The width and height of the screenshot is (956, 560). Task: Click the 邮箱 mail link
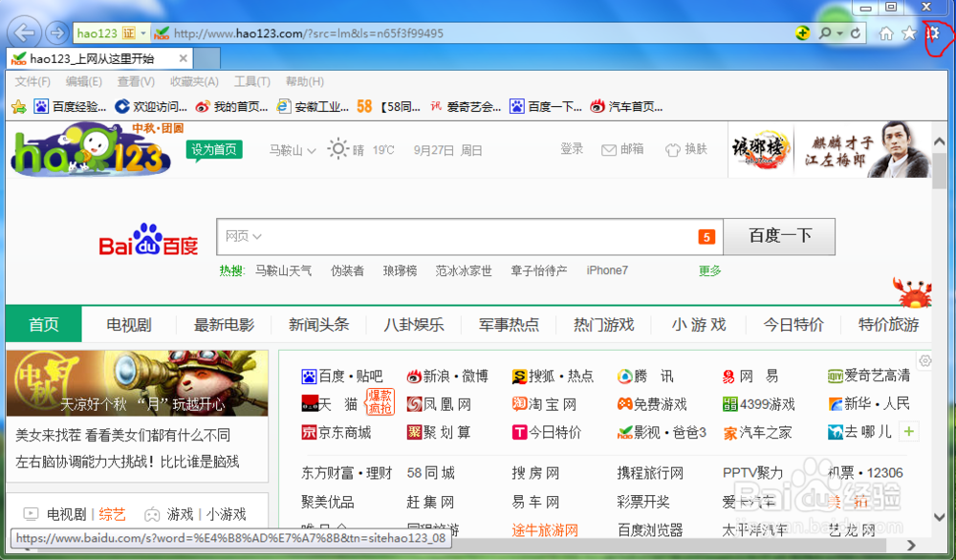(622, 149)
